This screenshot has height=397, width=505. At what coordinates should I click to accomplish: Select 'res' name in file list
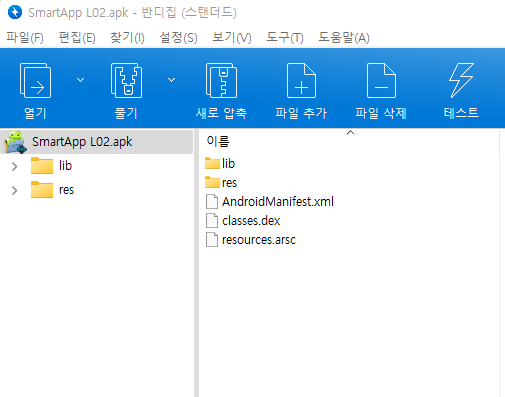[x=229, y=183]
